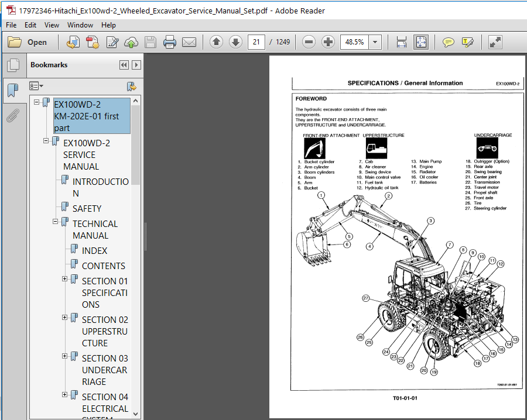Click bookmarks scrollbar down arrow
The height and width of the screenshot is (420, 527).
pos(135,414)
